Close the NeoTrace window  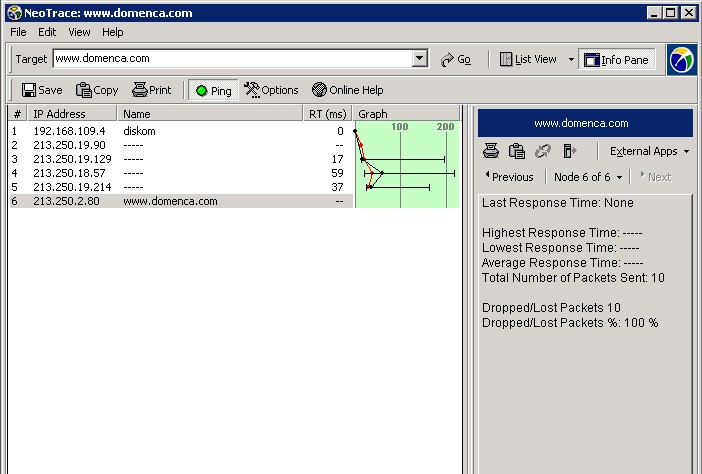(x=689, y=13)
